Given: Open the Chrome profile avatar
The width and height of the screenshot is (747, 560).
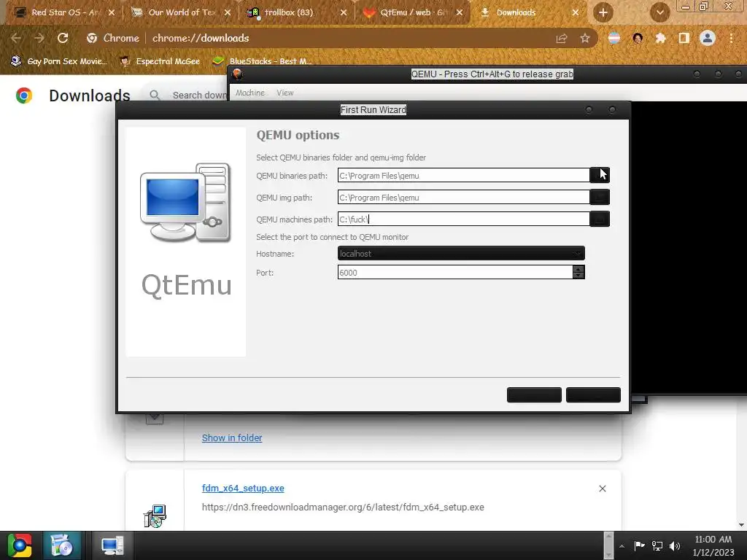Looking at the screenshot, I should point(708,38).
